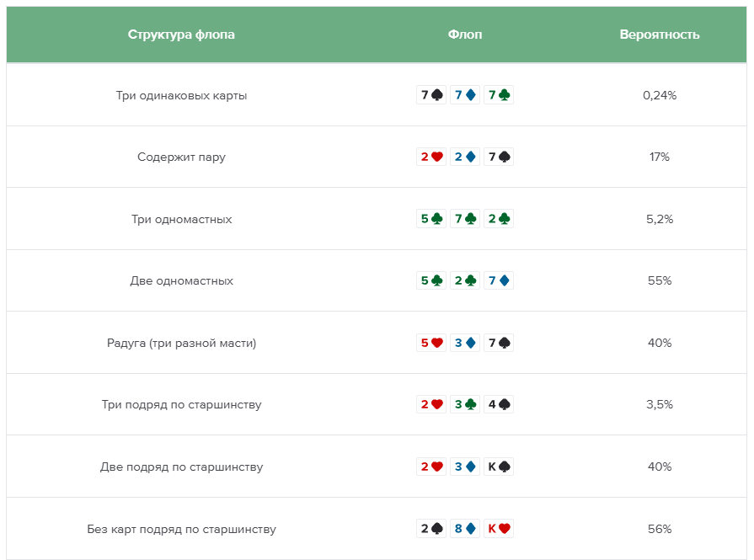Screen dimensions: 754x560
Task: Select the 4 of spades card
Action: pyautogui.click(x=499, y=404)
